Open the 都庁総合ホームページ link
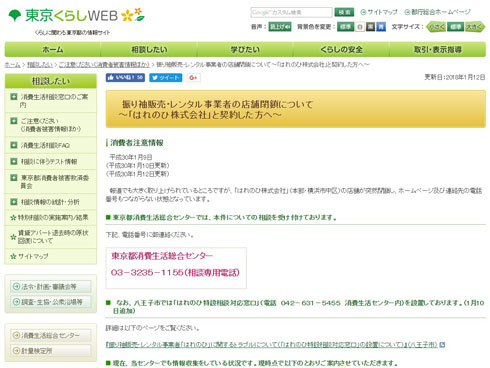The height and width of the screenshot is (368, 490). 437,12
